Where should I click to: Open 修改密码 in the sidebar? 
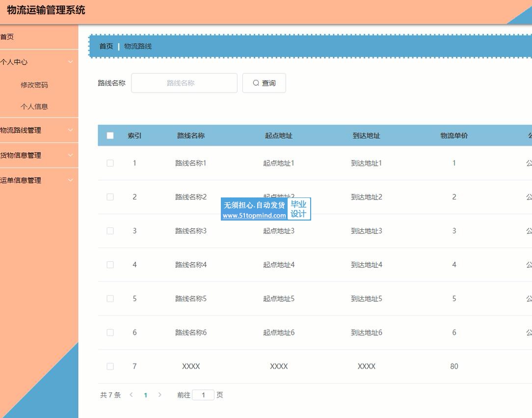pyautogui.click(x=34, y=85)
